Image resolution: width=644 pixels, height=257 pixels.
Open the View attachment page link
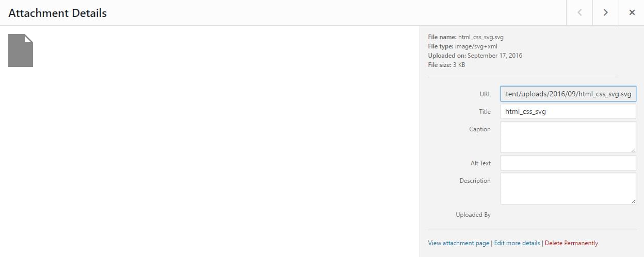(x=459, y=243)
